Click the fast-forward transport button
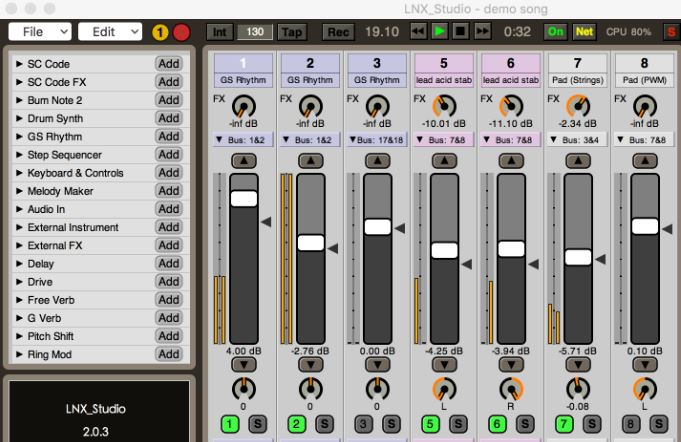This screenshot has width=681, height=442. 482,31
